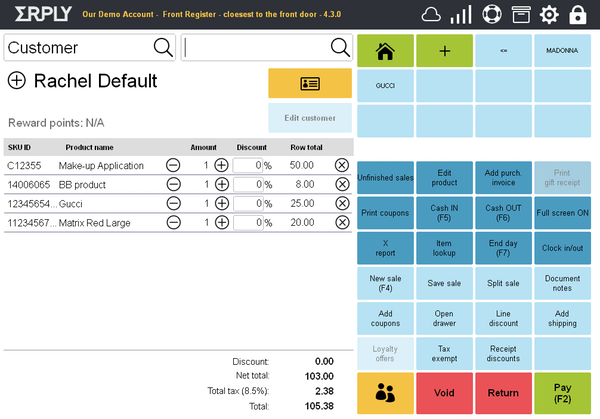Click the customer search magnifier icon

point(162,47)
